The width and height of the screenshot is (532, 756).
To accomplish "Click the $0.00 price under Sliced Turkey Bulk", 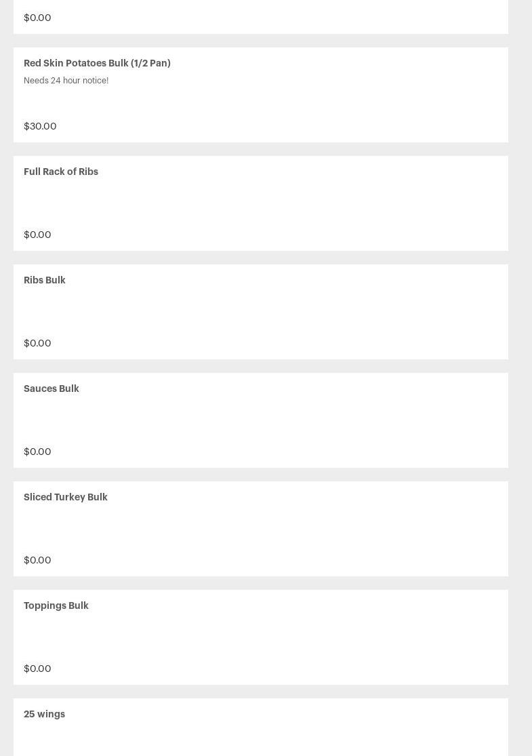I will tap(37, 560).
